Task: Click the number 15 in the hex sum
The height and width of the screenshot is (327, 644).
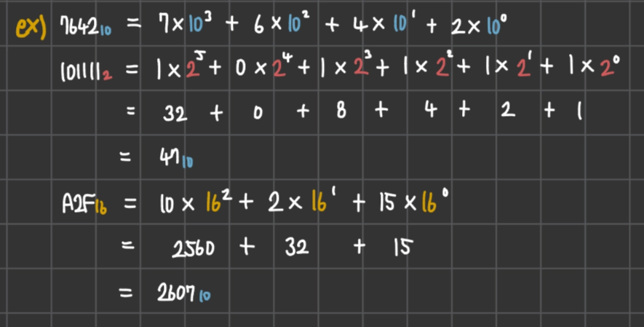Action: (403, 248)
